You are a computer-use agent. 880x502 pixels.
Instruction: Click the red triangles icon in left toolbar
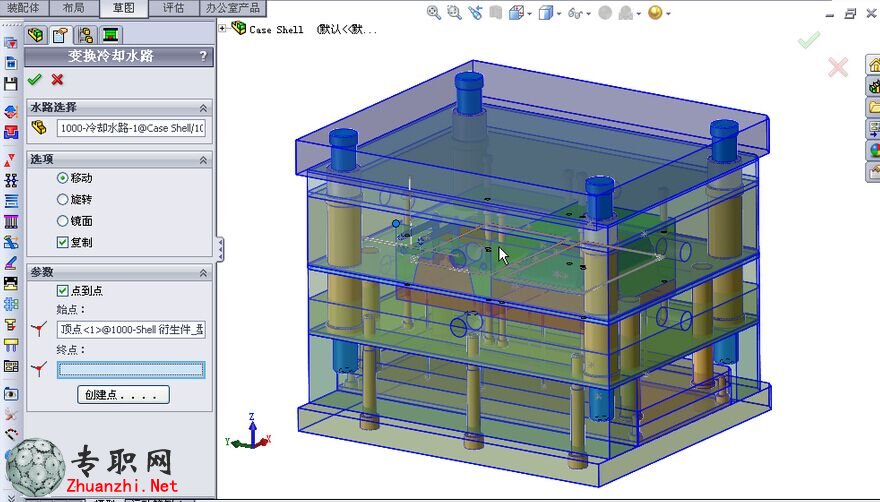10,160
